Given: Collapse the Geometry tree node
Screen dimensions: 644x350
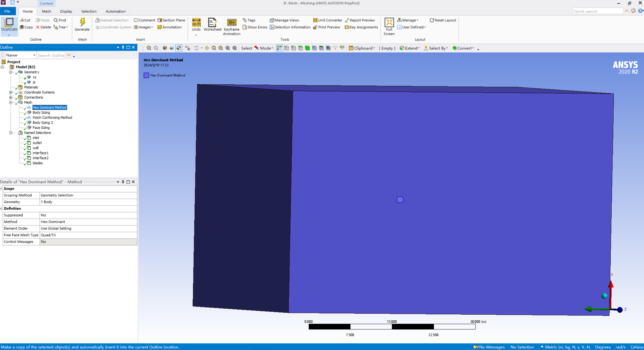Looking at the screenshot, I should [x=11, y=72].
